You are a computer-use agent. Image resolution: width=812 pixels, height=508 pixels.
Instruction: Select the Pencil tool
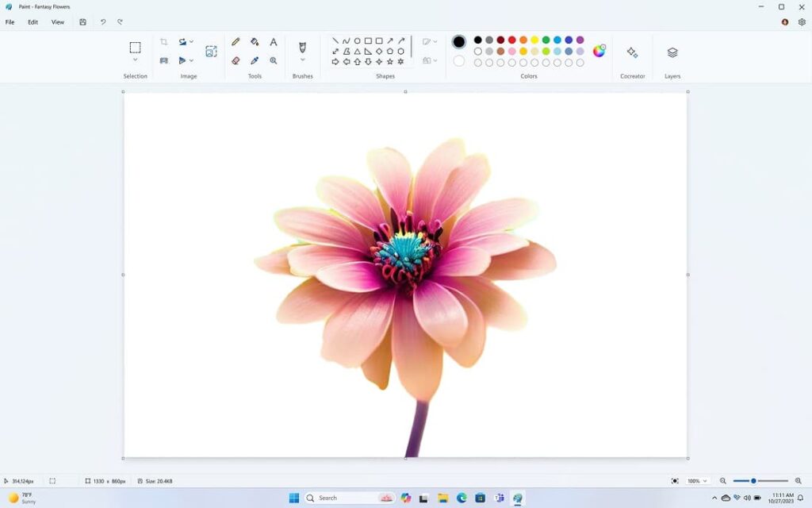click(236, 41)
